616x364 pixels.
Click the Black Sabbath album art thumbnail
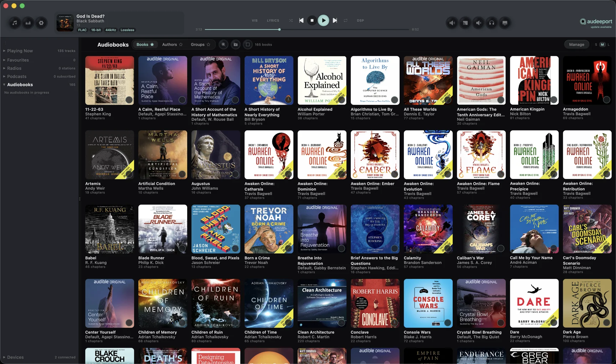pyautogui.click(x=65, y=23)
